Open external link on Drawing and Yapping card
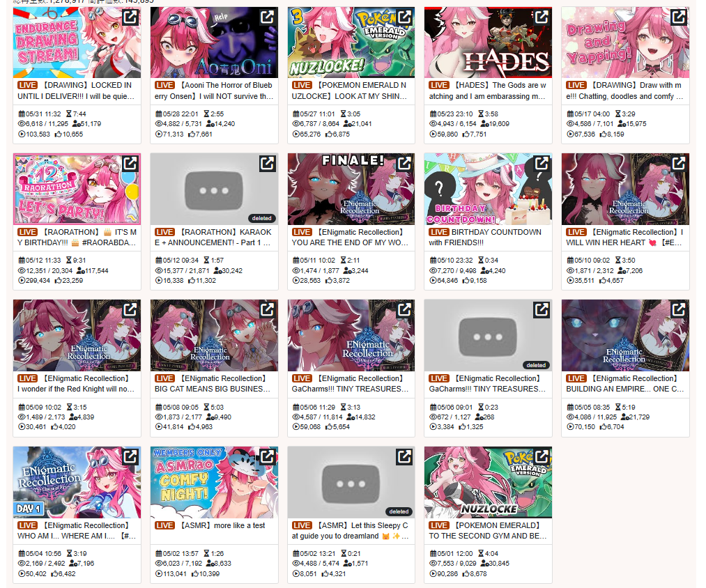706x588 pixels. pos(679,17)
